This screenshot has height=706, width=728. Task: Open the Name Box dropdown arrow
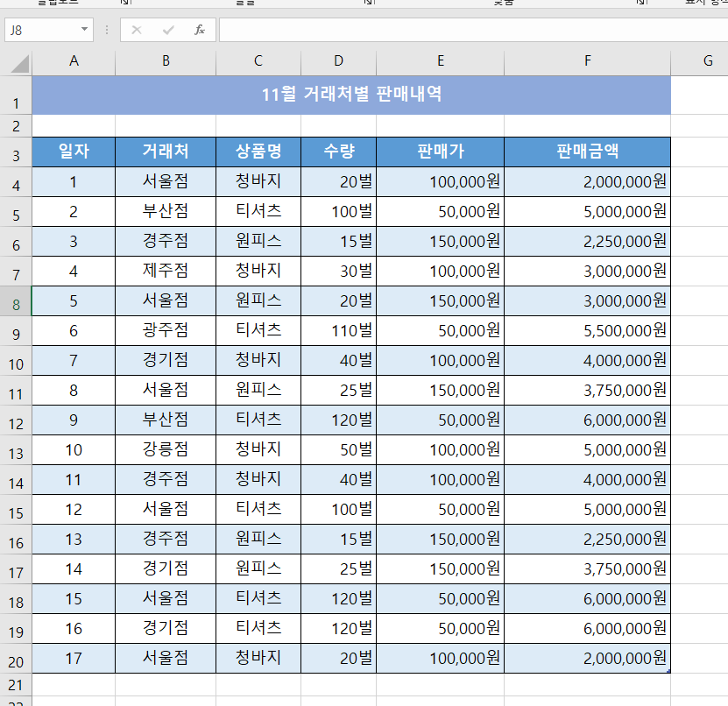[84, 29]
